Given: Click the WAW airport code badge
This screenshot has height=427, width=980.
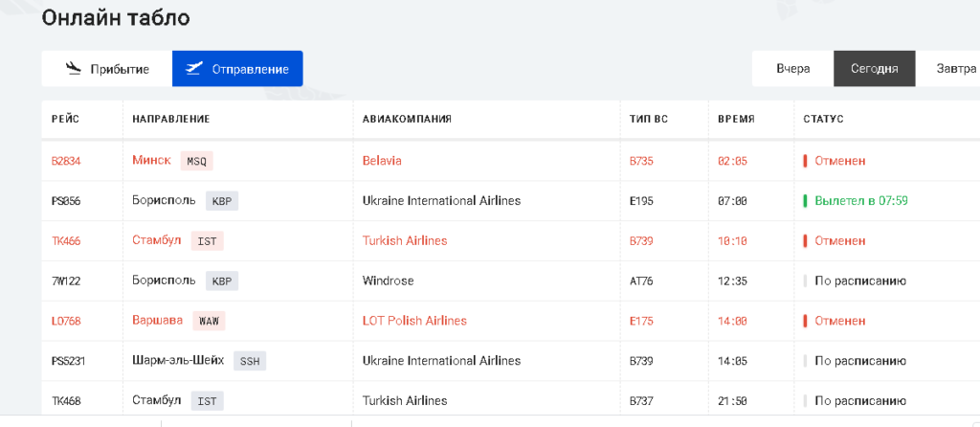Looking at the screenshot, I should [208, 321].
